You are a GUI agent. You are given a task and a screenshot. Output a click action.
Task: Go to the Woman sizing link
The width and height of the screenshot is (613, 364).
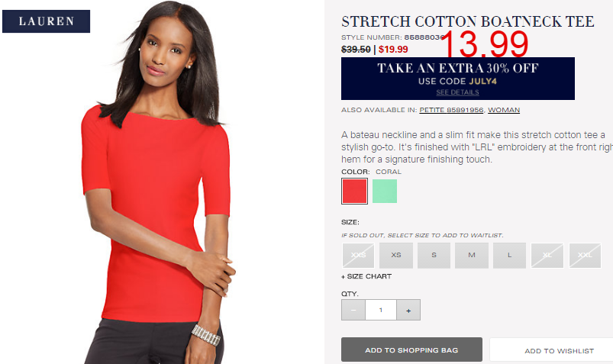504,110
